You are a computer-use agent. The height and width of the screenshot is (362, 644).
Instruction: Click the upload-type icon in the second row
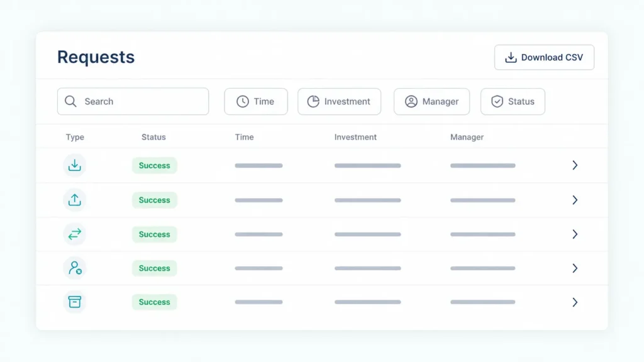74,200
